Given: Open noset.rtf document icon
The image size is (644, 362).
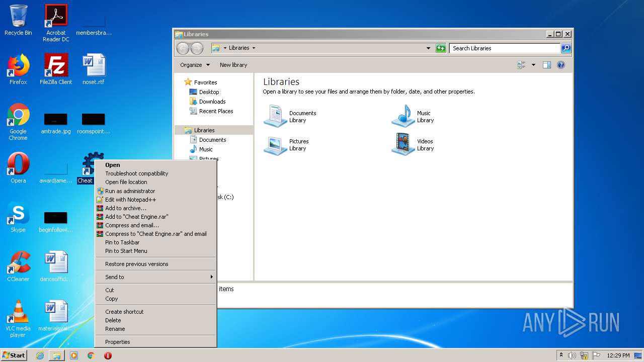Looking at the screenshot, I should tap(94, 69).
